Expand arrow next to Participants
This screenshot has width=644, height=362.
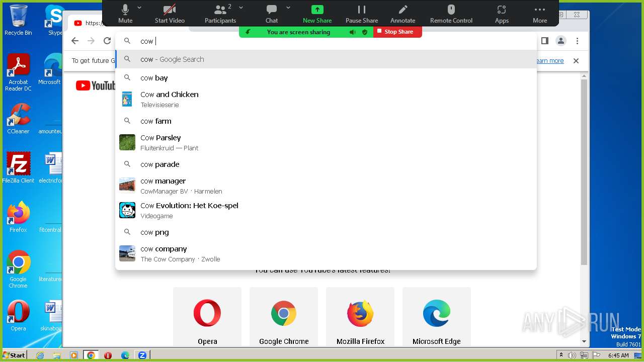(241, 8)
